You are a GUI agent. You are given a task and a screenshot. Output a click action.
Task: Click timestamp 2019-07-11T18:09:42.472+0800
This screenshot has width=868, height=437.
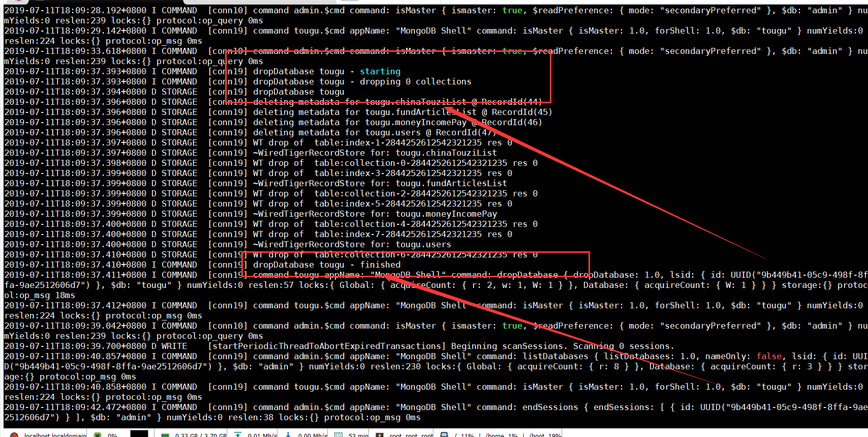pyautogui.click(x=75, y=407)
